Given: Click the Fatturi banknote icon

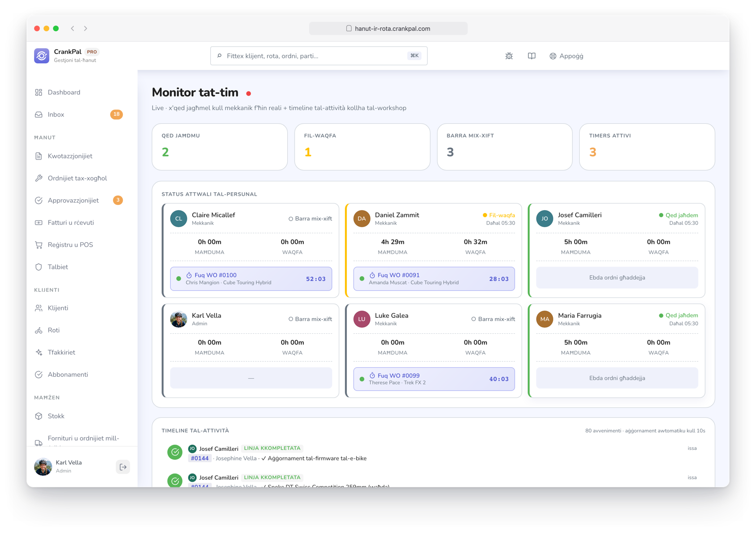Looking at the screenshot, I should (39, 222).
